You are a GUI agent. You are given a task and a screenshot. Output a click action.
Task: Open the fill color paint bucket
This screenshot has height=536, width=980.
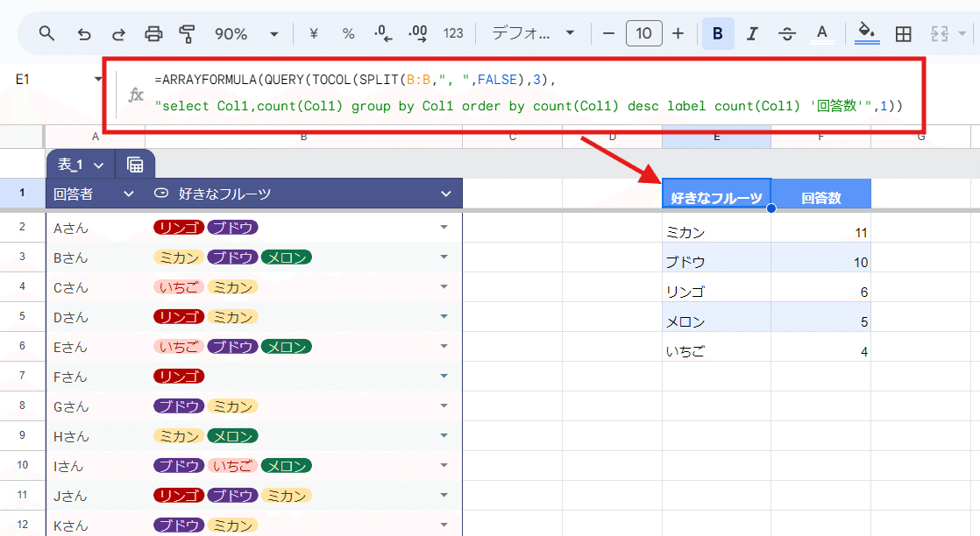(867, 32)
